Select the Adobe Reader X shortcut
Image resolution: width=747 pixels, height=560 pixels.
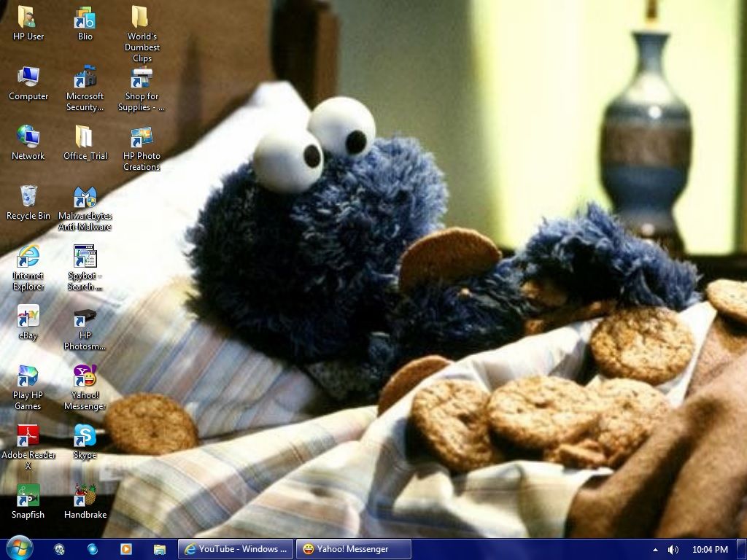pos(28,448)
